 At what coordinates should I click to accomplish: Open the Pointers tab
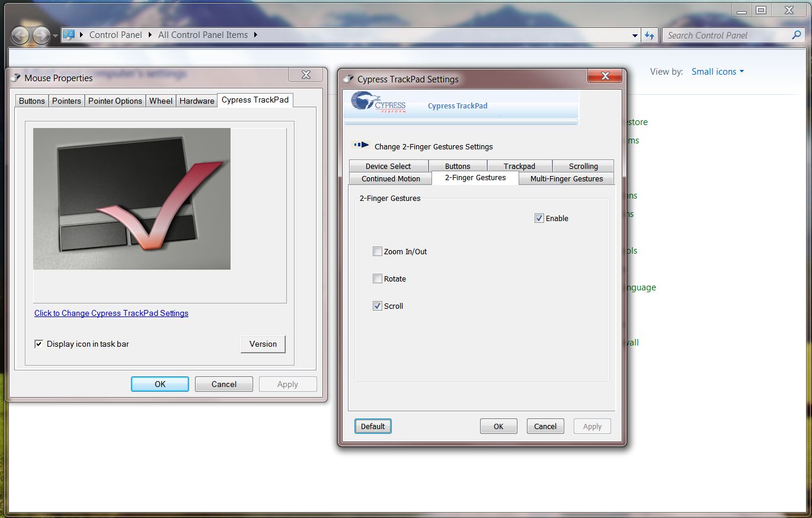(66, 101)
